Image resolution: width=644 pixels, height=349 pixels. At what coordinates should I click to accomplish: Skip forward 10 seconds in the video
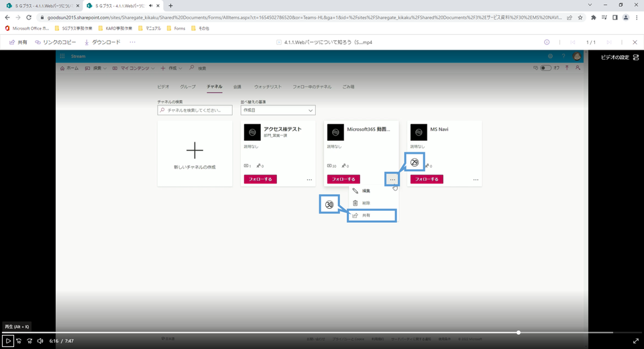click(x=30, y=341)
